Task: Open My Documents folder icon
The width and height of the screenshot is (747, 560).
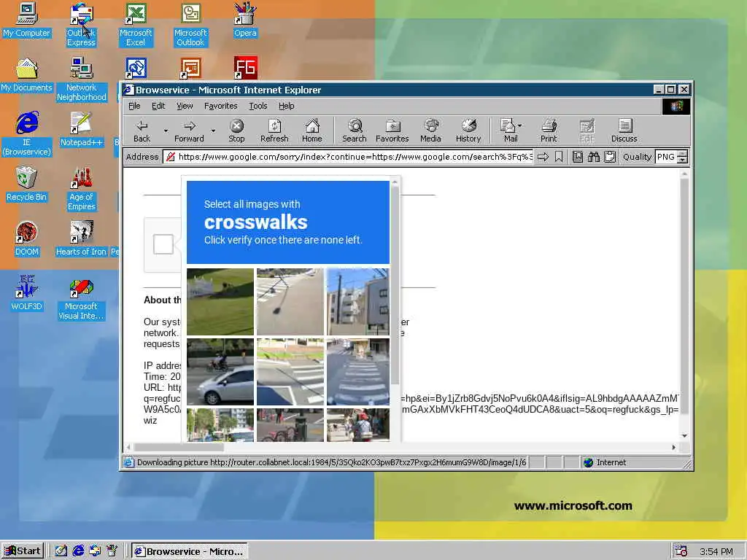Action: point(27,75)
